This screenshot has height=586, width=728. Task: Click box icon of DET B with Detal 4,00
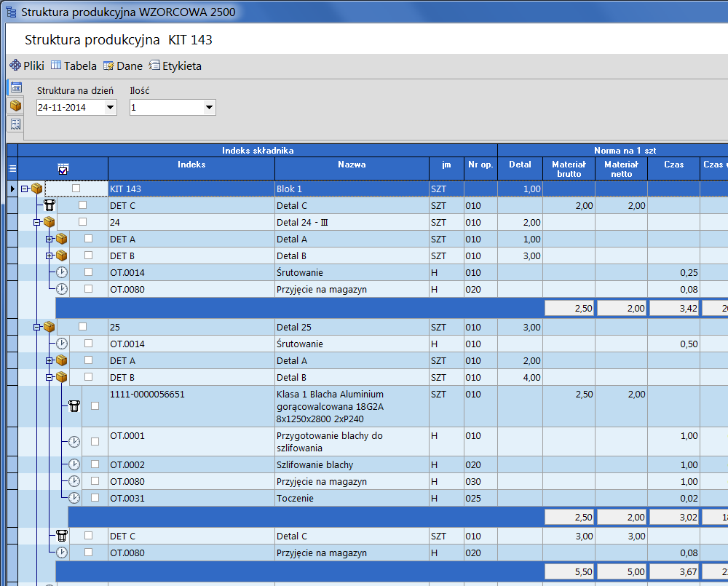pos(62,377)
